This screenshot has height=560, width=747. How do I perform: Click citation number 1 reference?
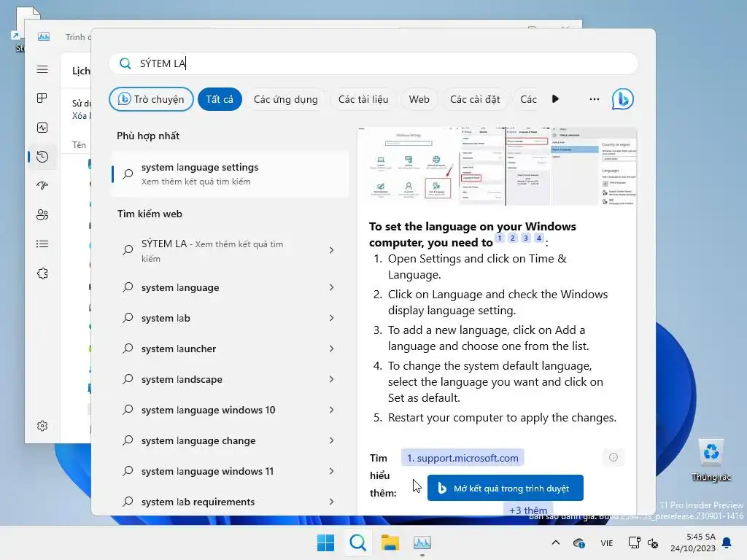(x=499, y=238)
